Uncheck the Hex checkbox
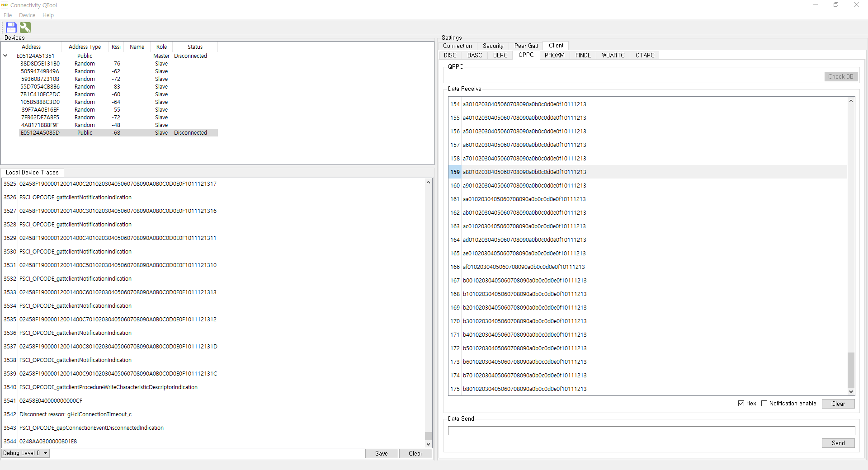Image resolution: width=868 pixels, height=470 pixels. click(741, 403)
